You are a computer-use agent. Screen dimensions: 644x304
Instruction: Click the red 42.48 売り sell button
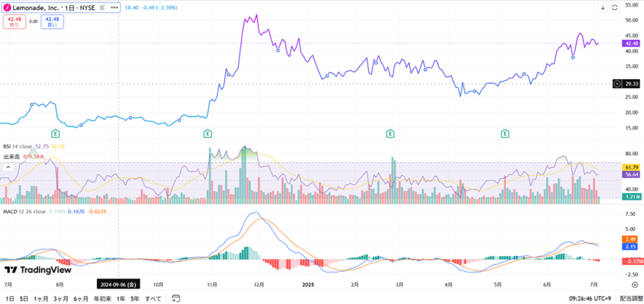[14, 22]
